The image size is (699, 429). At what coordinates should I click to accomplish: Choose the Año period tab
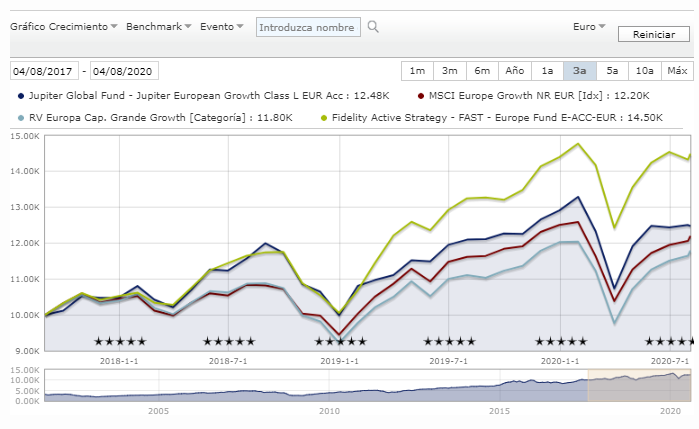(x=514, y=71)
